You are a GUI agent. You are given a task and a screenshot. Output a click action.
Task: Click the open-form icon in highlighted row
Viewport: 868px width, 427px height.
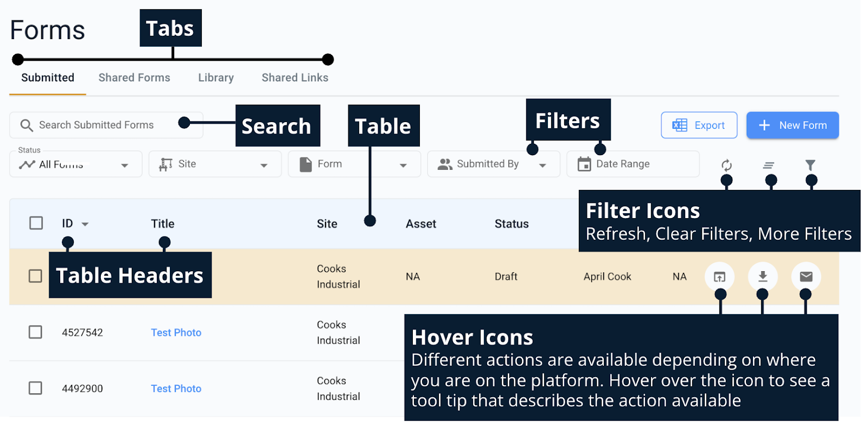point(719,277)
